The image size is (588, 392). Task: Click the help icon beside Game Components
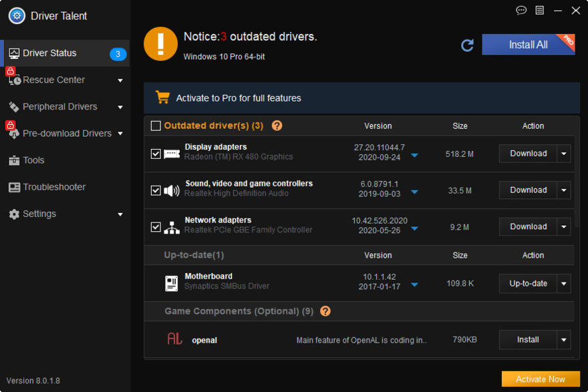click(x=325, y=311)
